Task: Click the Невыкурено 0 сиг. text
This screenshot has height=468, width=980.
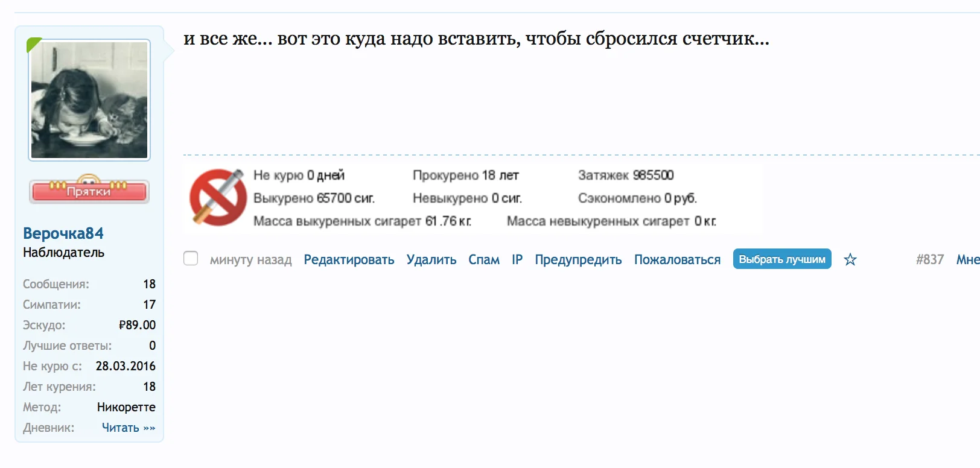Action: [x=467, y=198]
